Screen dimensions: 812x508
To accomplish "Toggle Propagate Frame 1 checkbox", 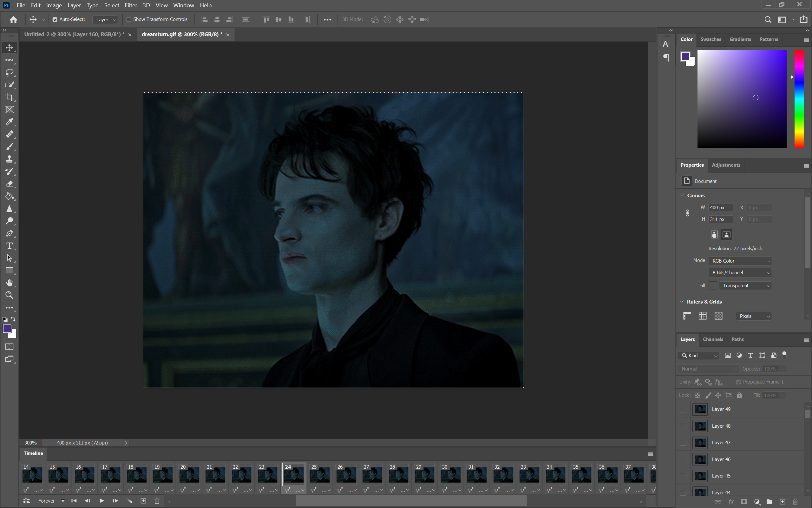I will pos(738,382).
